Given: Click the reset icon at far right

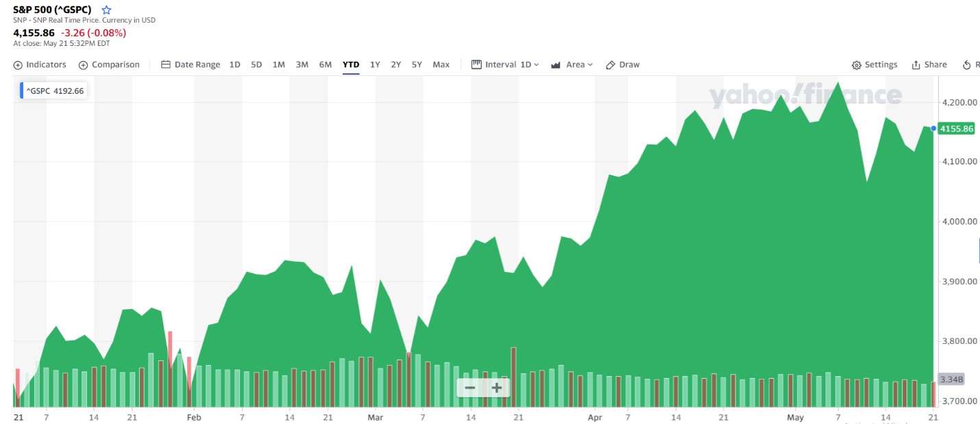Looking at the screenshot, I should pos(967,65).
